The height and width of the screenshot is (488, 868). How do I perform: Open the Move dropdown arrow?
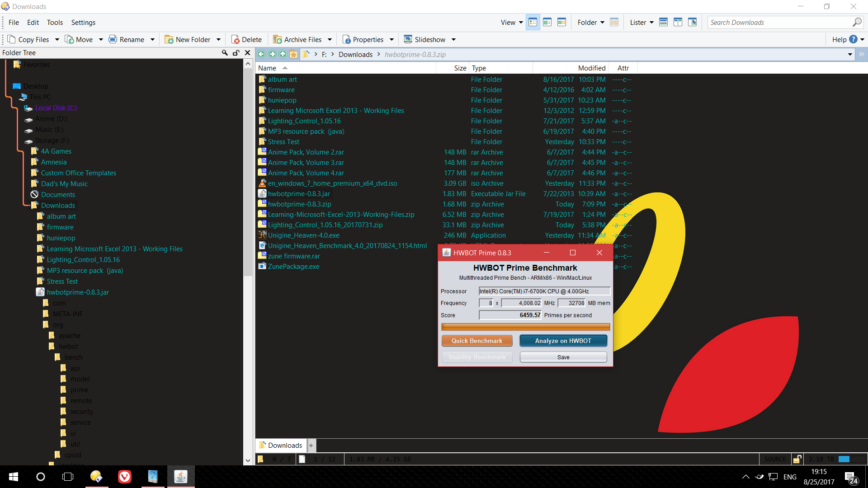tap(101, 40)
